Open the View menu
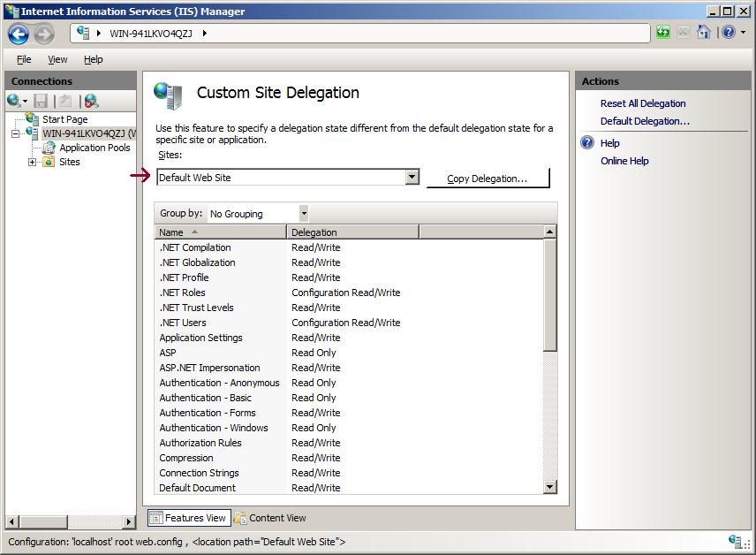 [x=57, y=59]
